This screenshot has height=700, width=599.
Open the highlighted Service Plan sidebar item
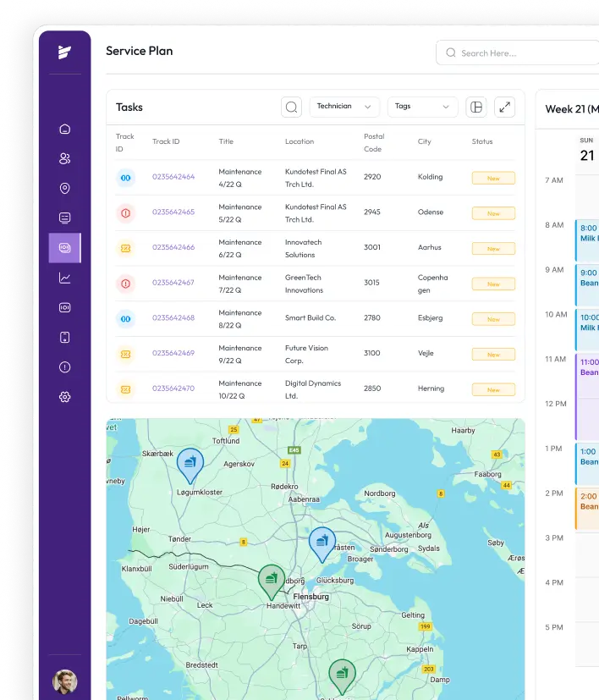pyautogui.click(x=65, y=248)
